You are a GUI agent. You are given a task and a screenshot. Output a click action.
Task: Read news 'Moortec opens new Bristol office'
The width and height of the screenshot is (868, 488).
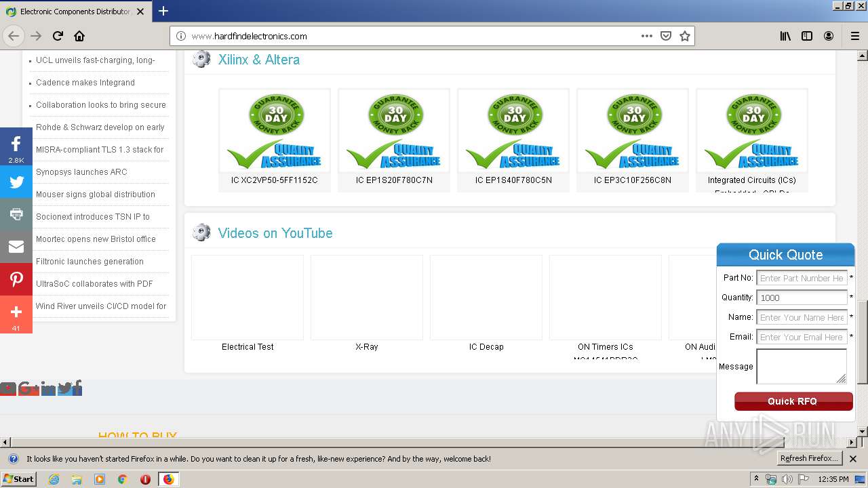pyautogui.click(x=96, y=239)
